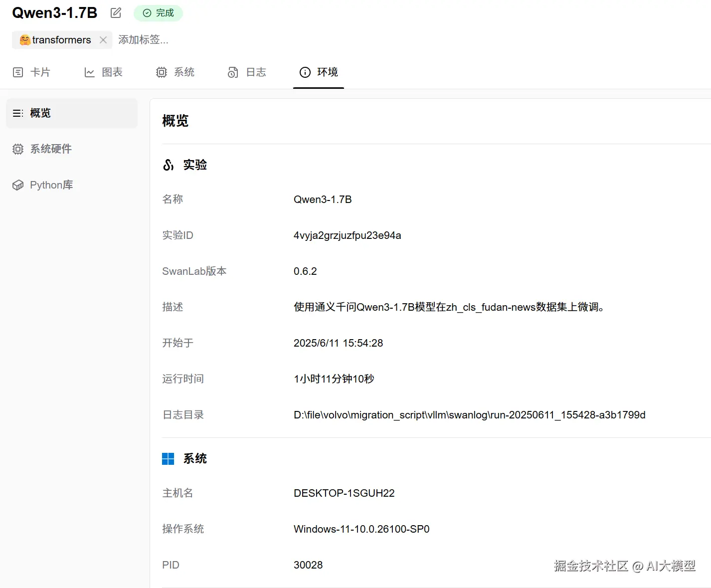Click the Windows logo beside 系统
This screenshot has width=711, height=588.
coord(168,459)
